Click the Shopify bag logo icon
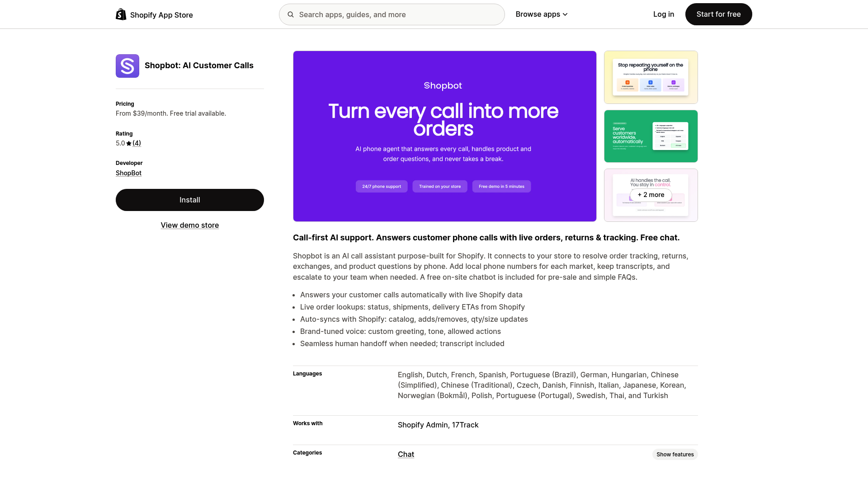Screen dimensions: 868x488 [x=121, y=14]
